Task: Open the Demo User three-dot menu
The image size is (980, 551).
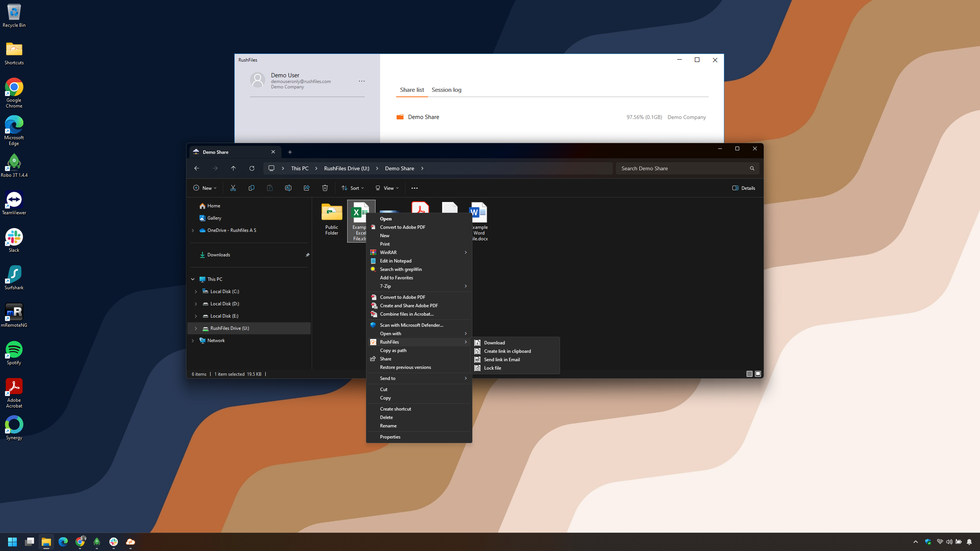Action: click(361, 81)
